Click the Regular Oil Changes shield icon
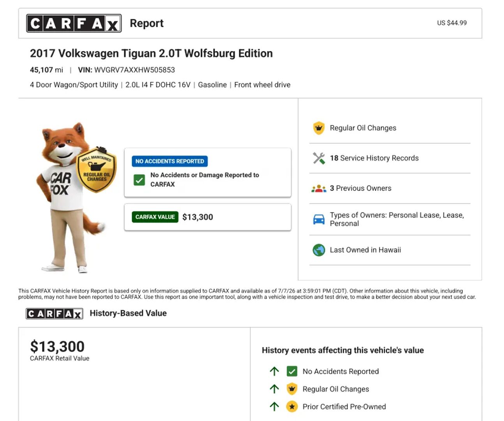Screen dimensions: 504x421 [x=319, y=128]
